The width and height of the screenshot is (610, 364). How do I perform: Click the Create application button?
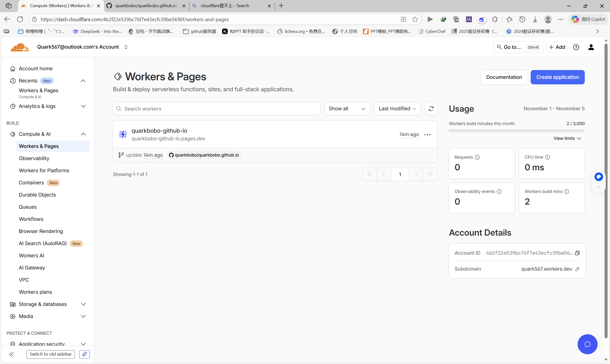click(557, 77)
